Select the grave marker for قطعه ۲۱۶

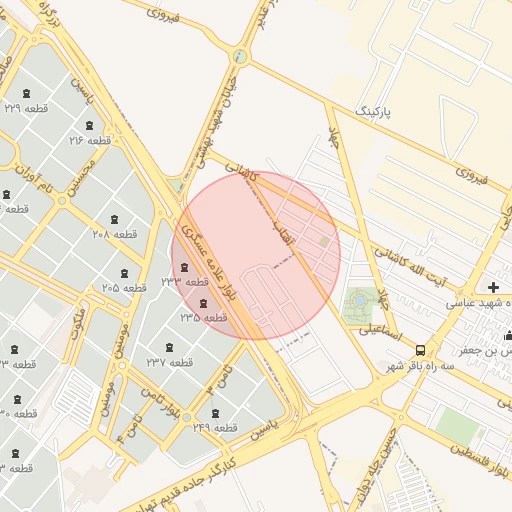point(89,126)
